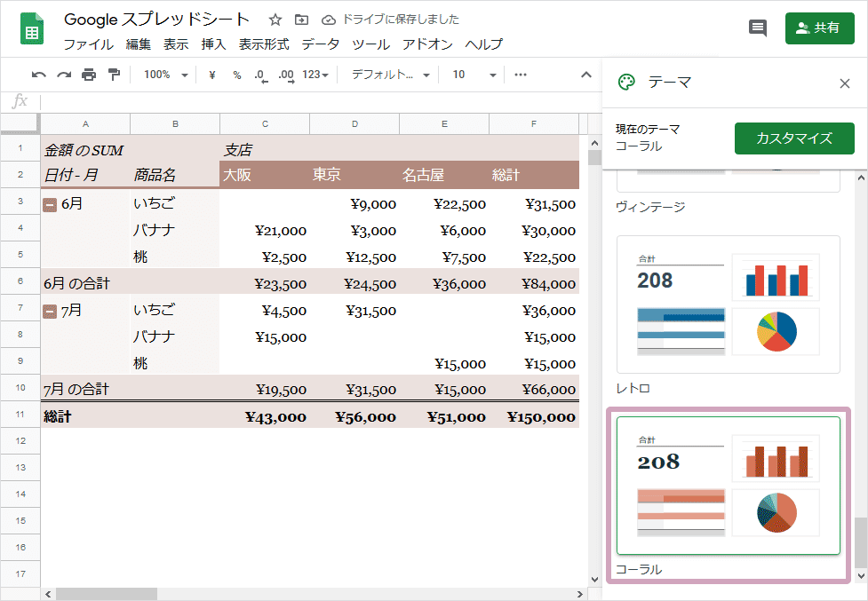
Task: Select the レトロ theme thumbnail
Action: (729, 304)
